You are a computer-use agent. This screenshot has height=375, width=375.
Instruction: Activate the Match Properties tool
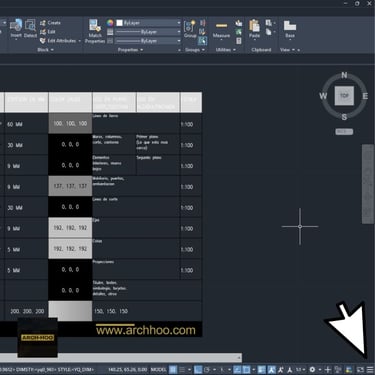click(95, 31)
